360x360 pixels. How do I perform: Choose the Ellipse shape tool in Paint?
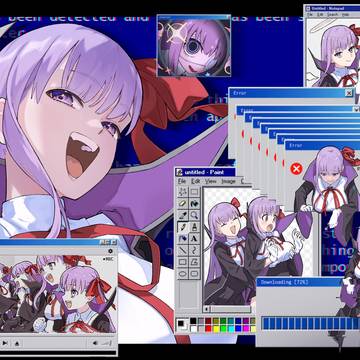(183, 274)
